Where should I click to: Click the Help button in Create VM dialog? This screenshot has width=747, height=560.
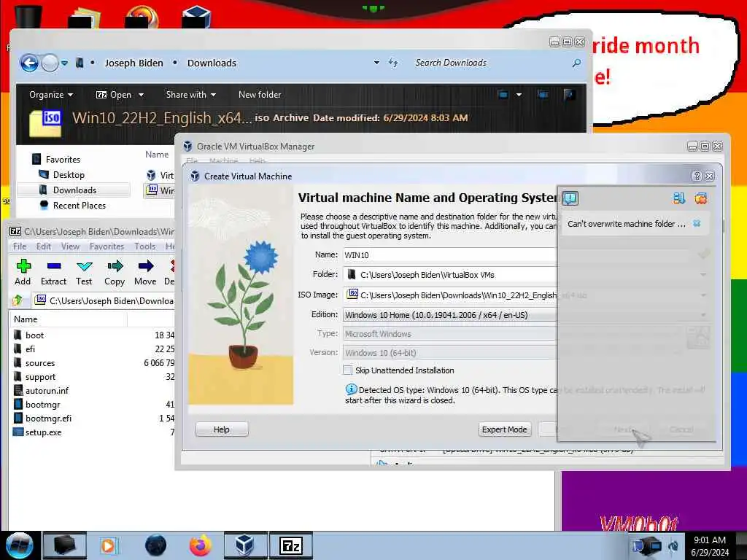coord(222,429)
